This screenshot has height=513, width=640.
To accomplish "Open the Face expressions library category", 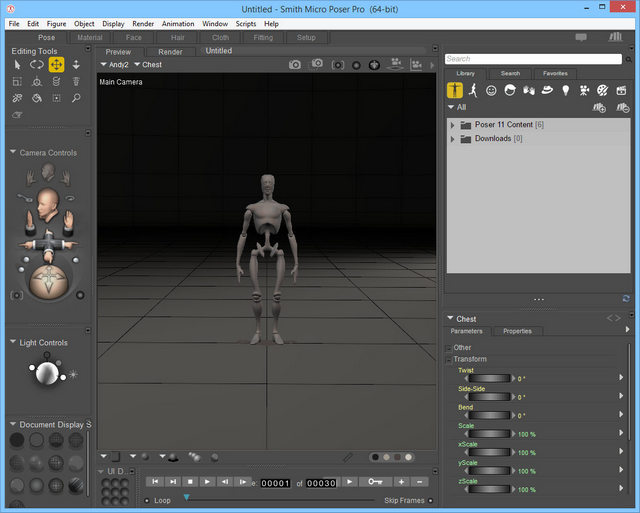I will [x=491, y=90].
